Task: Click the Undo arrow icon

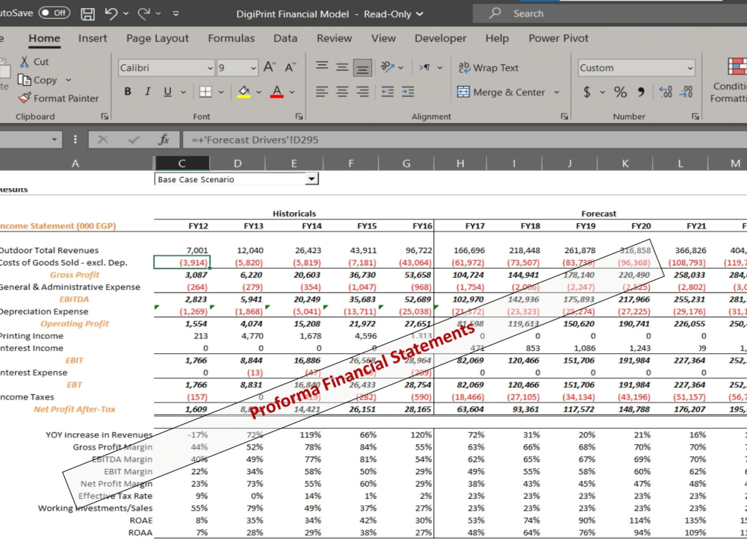Action: (x=111, y=13)
